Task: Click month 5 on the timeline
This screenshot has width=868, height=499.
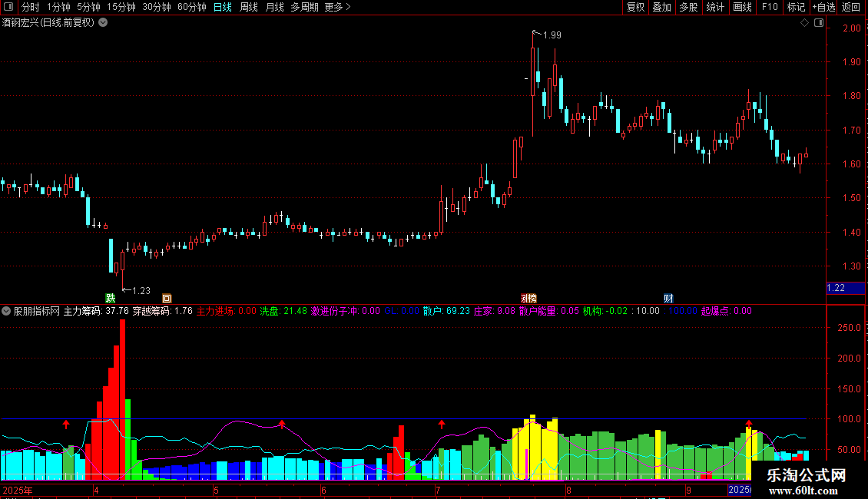Action: [x=216, y=490]
